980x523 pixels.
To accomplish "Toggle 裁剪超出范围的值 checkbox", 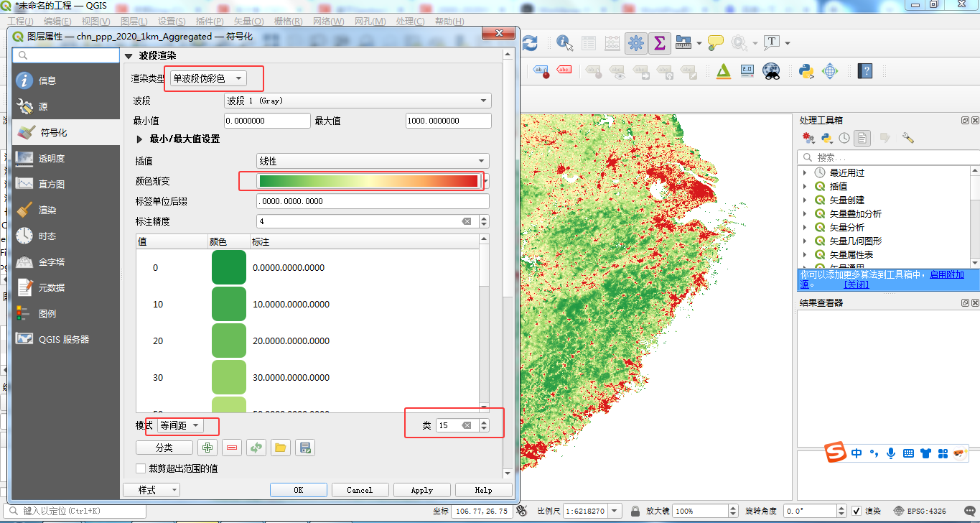I will (x=141, y=468).
